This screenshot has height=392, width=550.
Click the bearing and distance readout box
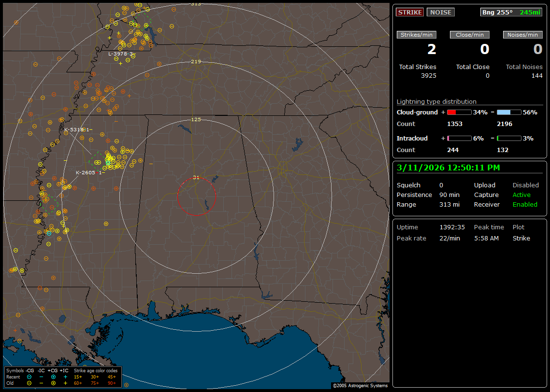coord(511,12)
